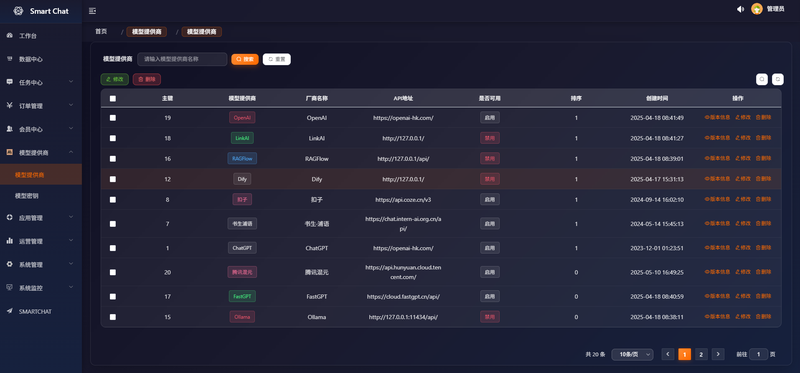Click the Smart Chat logo icon
Screen dimensions: 800x373
pyautogui.click(x=18, y=11)
